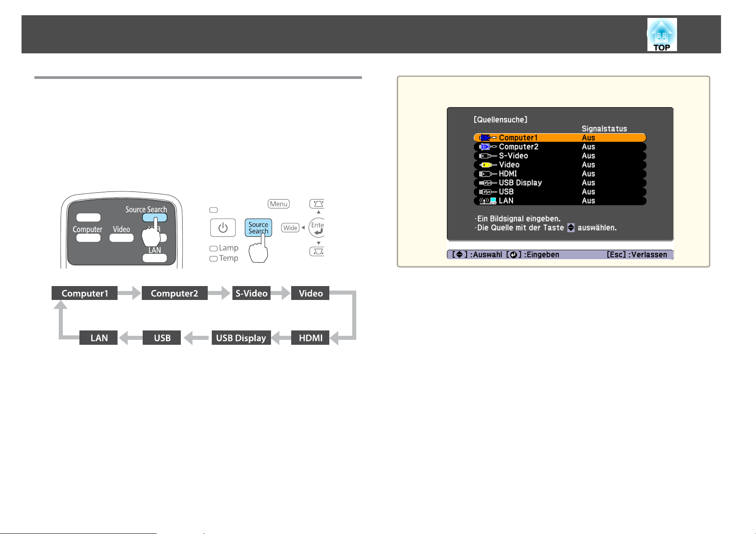The width and height of the screenshot is (756, 534).
Task: Click keystone up trapezoid icon
Action: (x=317, y=204)
